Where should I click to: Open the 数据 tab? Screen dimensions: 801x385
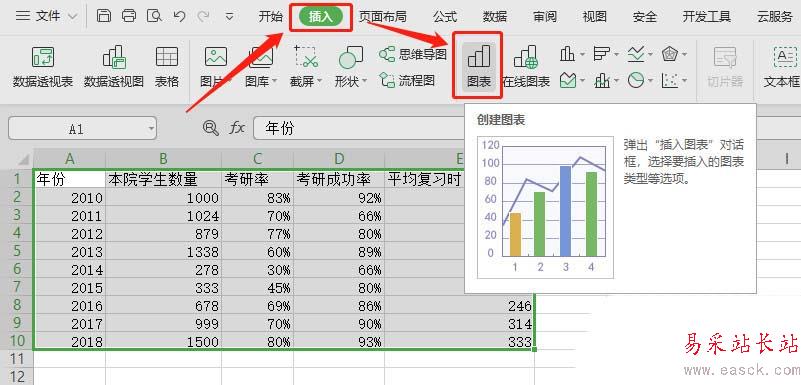pyautogui.click(x=494, y=17)
